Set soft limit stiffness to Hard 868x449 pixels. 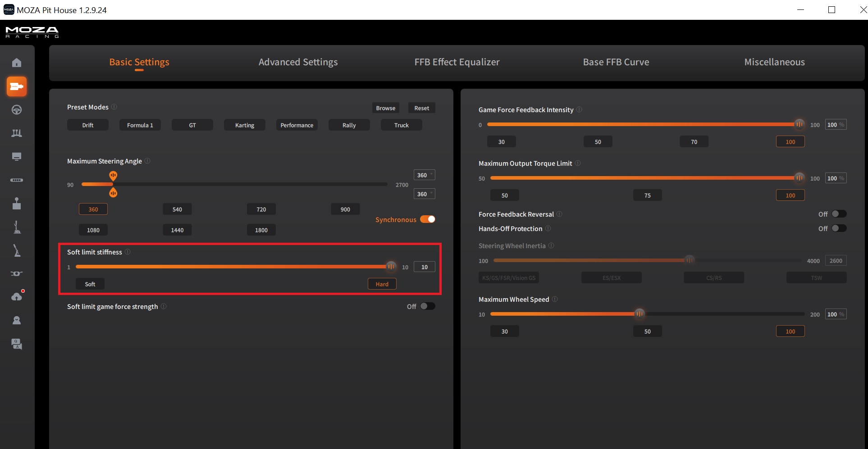[382, 284]
